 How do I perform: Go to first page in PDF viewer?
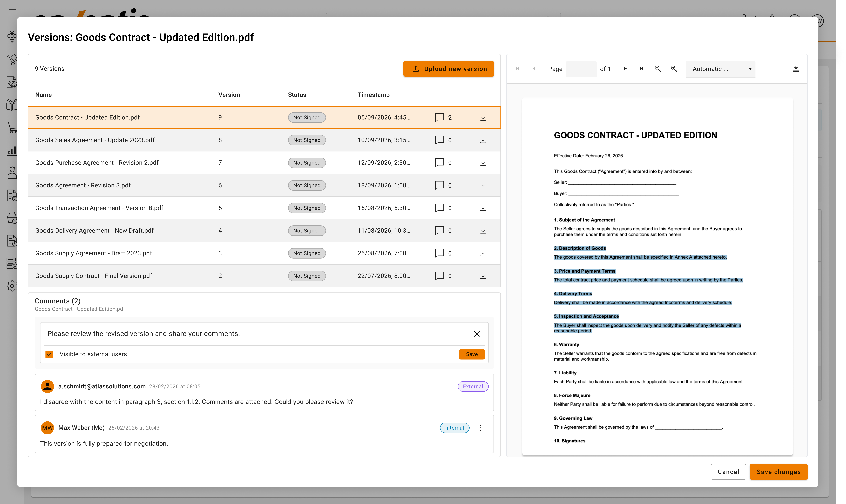click(x=518, y=69)
